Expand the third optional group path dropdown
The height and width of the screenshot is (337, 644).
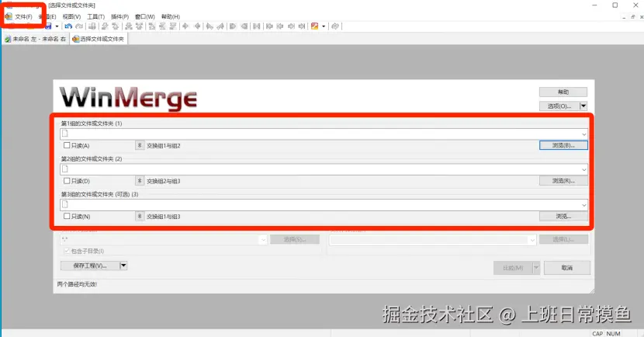tap(583, 205)
